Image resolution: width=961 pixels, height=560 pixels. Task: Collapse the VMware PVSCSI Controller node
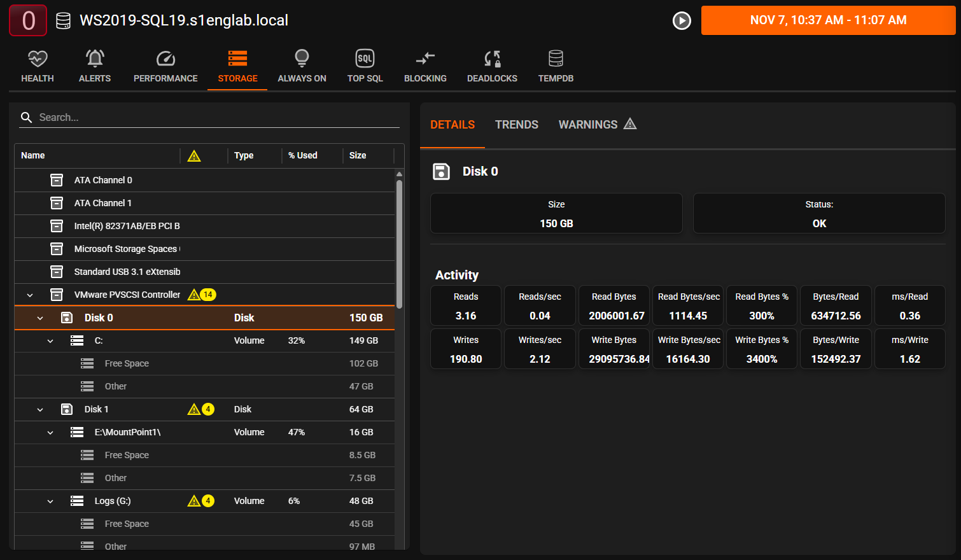coord(30,295)
